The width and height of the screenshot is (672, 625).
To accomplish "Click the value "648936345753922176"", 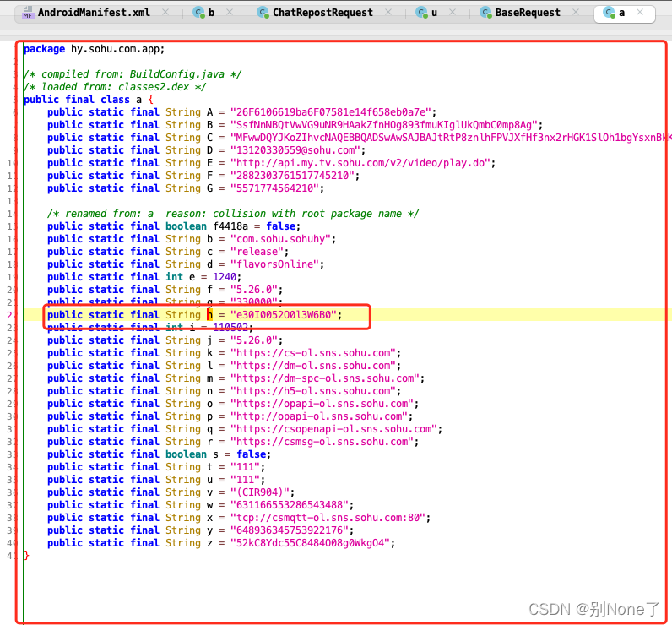I will (x=290, y=530).
